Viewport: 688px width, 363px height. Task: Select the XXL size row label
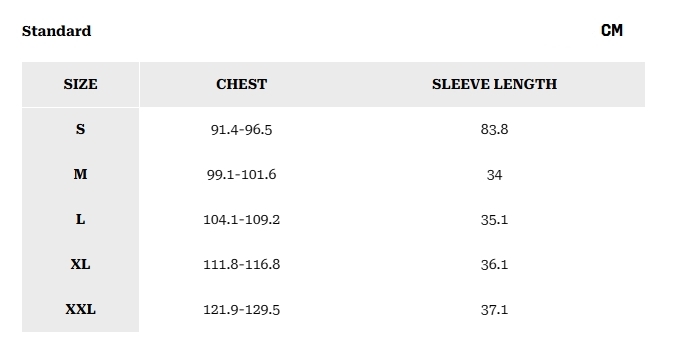pyautogui.click(x=80, y=309)
